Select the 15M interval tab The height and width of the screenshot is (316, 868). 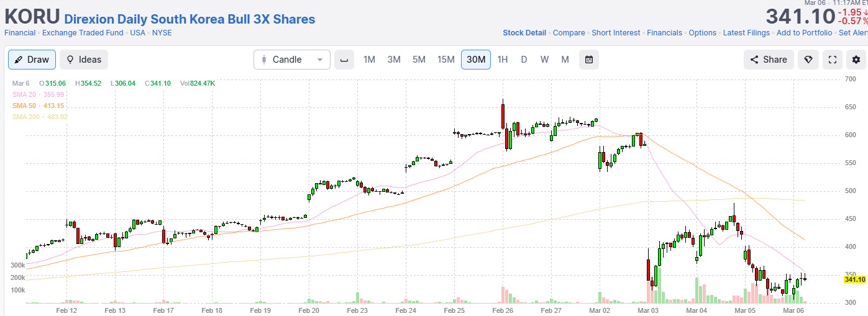(x=445, y=60)
